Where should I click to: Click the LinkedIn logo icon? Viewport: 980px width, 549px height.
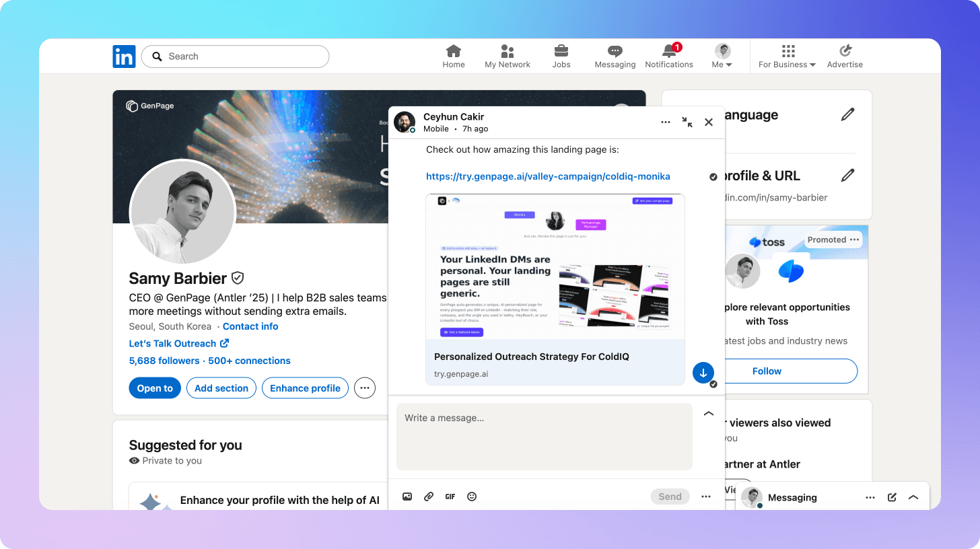124,57
